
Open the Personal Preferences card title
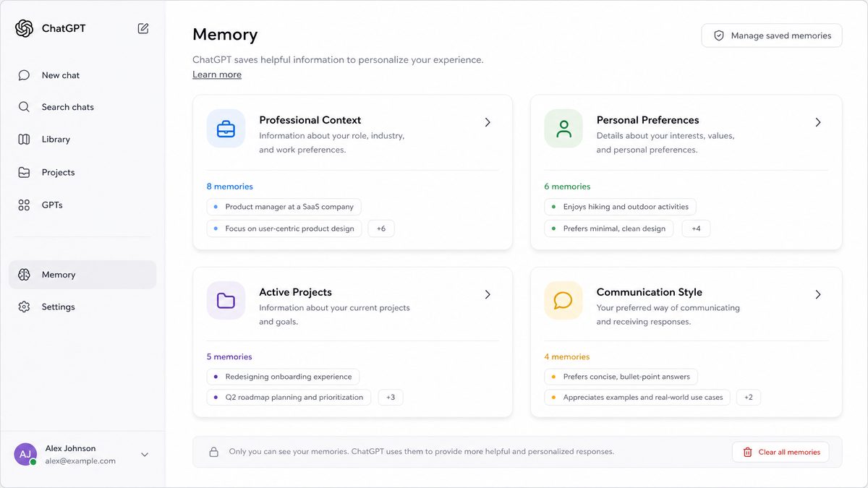[647, 120]
